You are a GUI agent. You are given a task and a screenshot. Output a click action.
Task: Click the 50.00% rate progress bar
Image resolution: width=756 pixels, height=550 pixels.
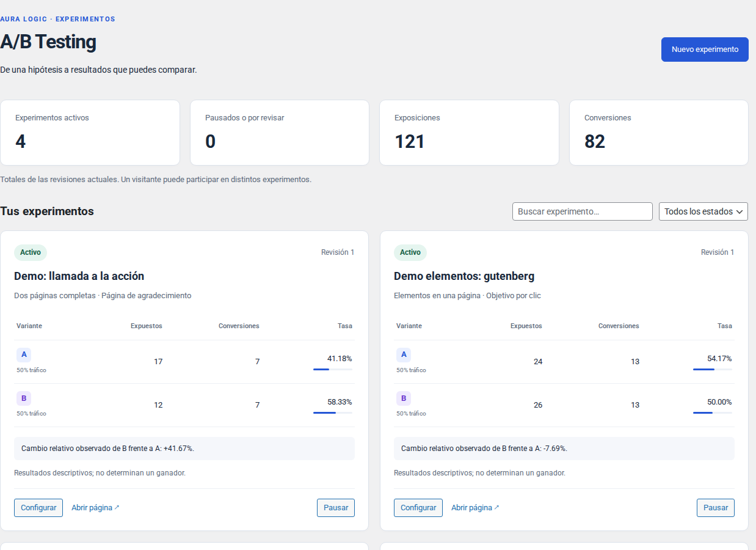click(713, 413)
